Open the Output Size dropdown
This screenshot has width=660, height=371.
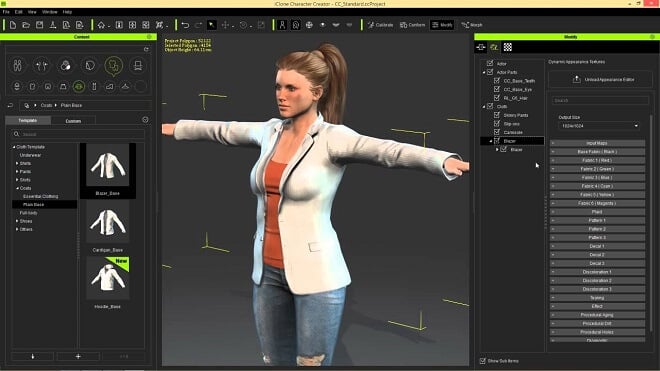599,125
